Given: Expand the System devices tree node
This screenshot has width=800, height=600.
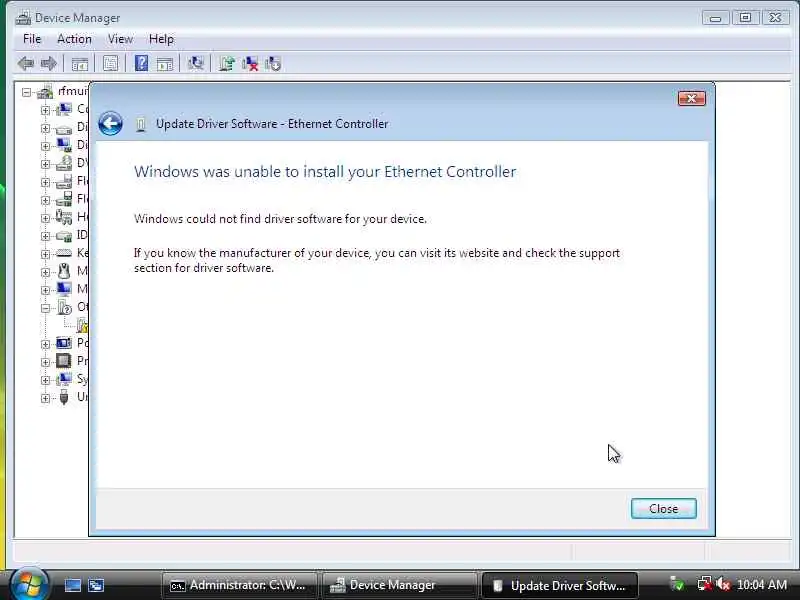Looking at the screenshot, I should (45, 380).
